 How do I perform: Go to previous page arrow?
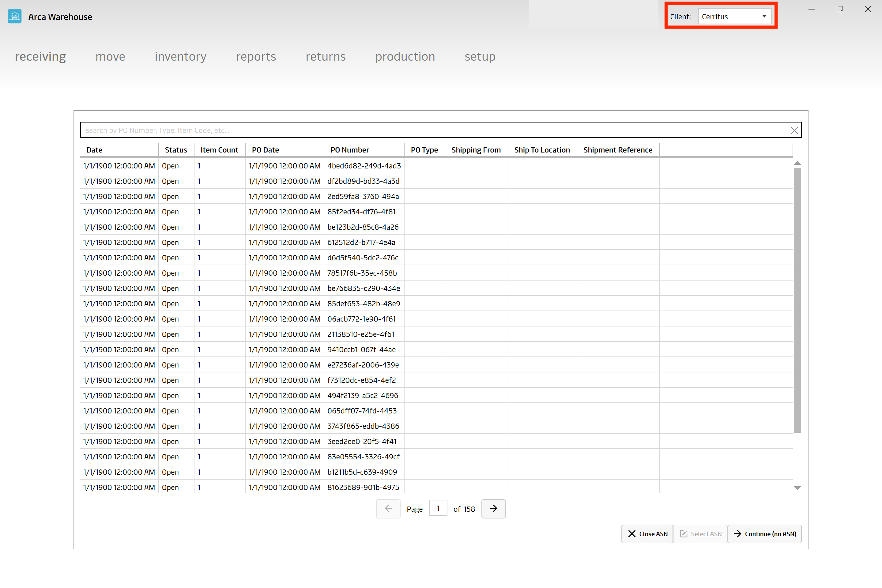pyautogui.click(x=388, y=508)
